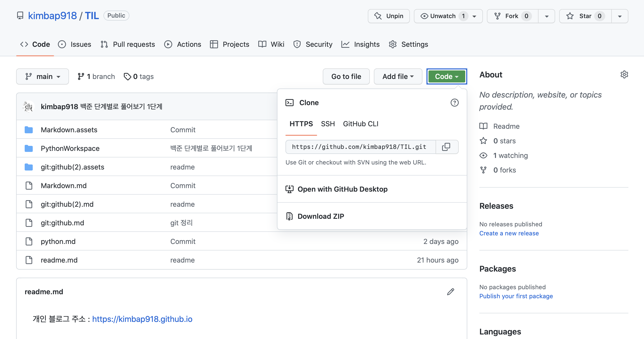Screen dimensions: 644x339
Task: Click Create a new release link
Action: point(509,233)
